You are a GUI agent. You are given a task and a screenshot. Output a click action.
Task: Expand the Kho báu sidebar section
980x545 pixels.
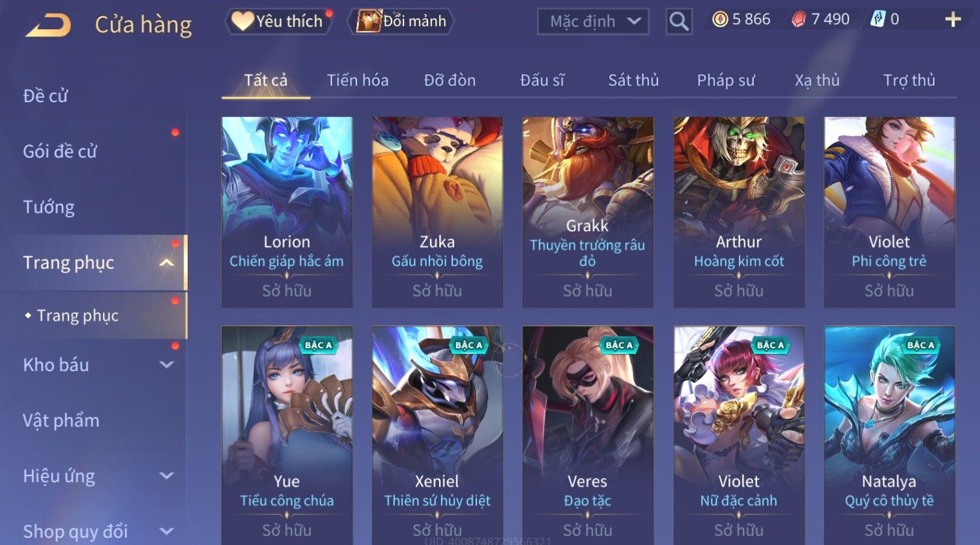[x=167, y=365]
